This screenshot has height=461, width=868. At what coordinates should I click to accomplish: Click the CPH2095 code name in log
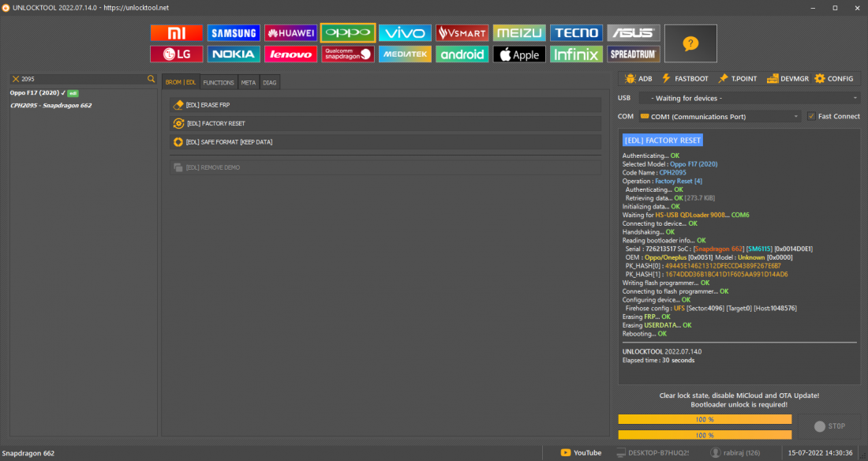click(x=672, y=172)
